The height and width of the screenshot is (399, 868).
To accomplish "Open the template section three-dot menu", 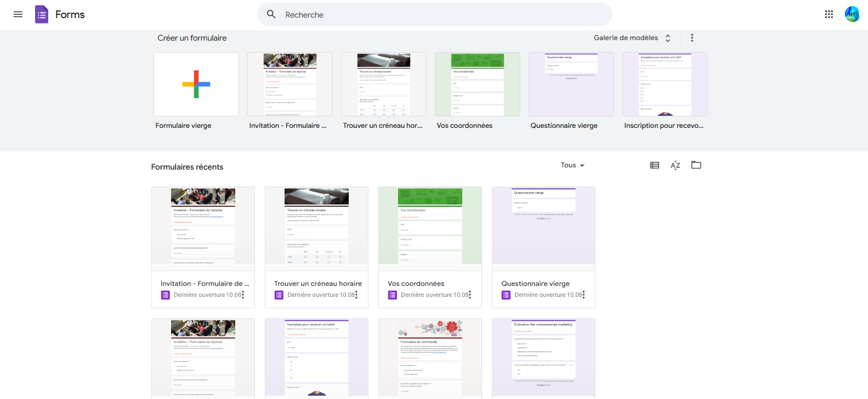I will pyautogui.click(x=692, y=38).
